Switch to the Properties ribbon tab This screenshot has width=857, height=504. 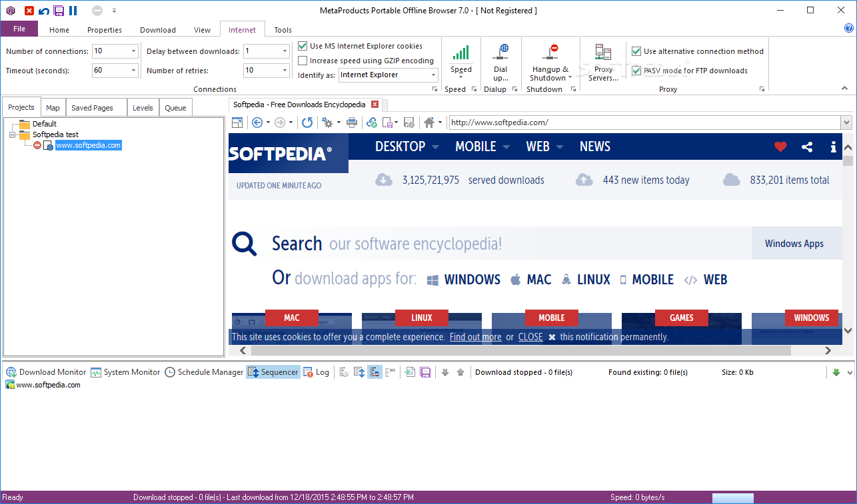click(105, 30)
